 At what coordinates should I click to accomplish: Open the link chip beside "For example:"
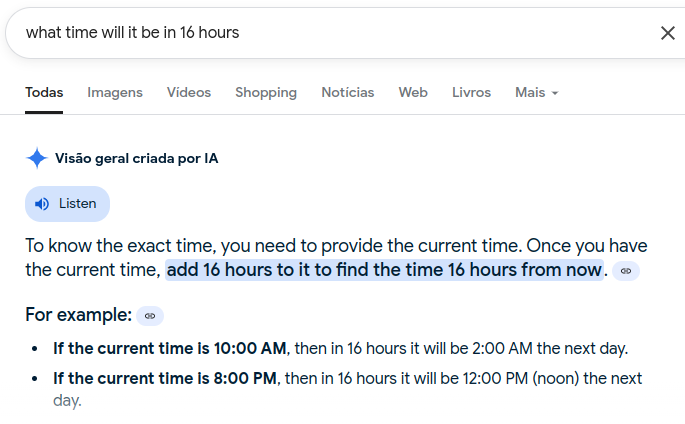click(x=150, y=316)
